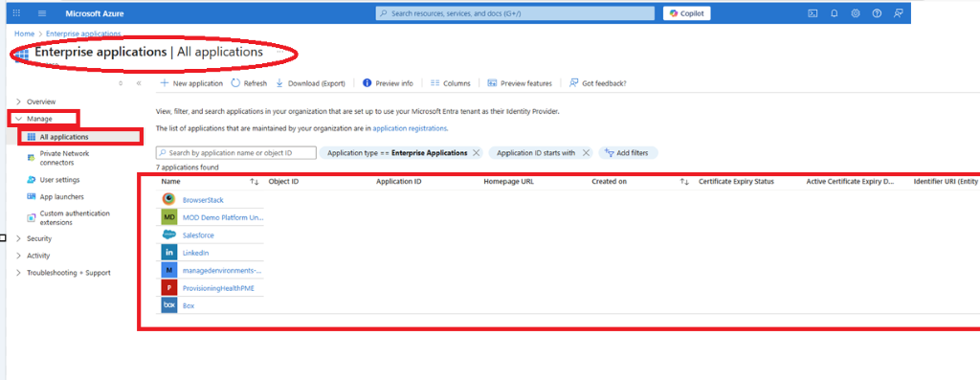Image resolution: width=980 pixels, height=380 pixels.
Task: Click the Homepage URL column header
Action: click(509, 182)
